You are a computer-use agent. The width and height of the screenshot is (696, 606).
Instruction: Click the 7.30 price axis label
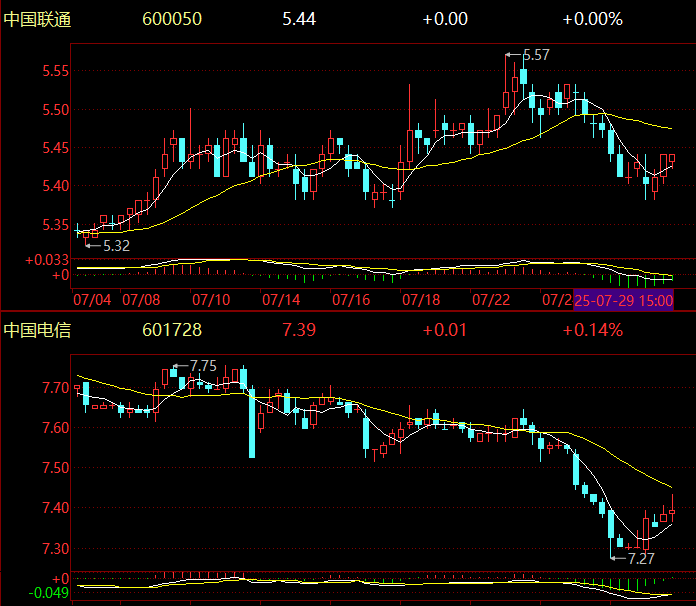pyautogui.click(x=55, y=549)
